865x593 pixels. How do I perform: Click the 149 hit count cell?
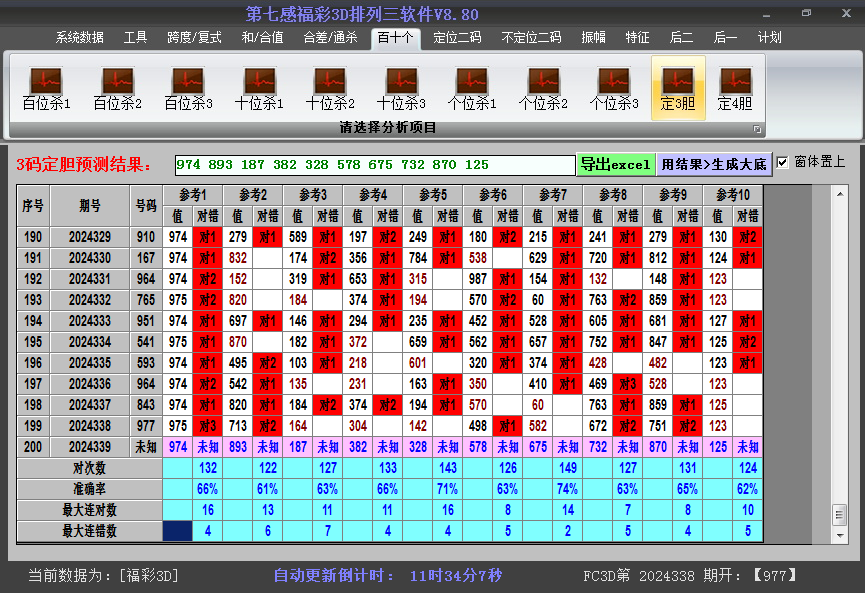coord(568,468)
